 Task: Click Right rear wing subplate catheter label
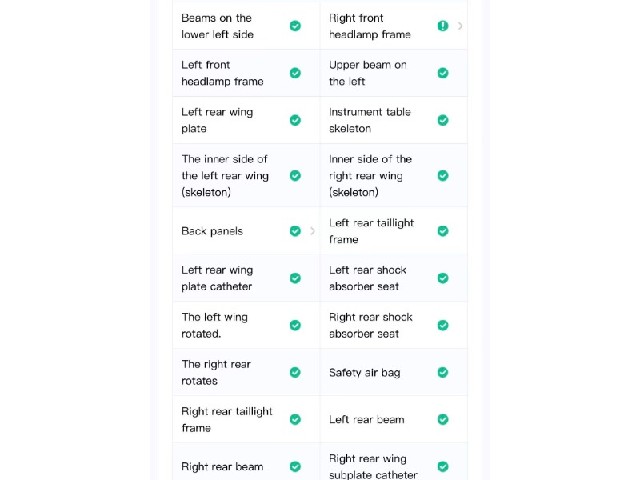point(373,467)
